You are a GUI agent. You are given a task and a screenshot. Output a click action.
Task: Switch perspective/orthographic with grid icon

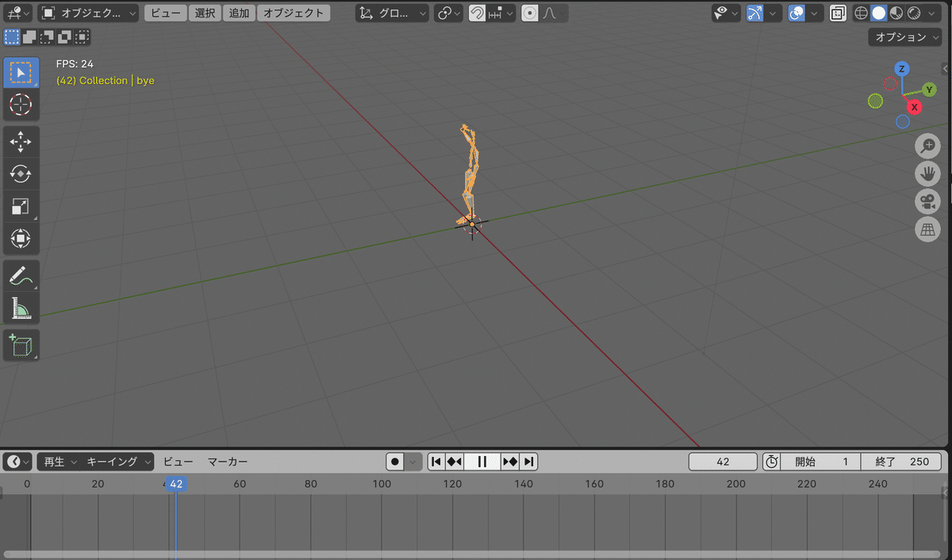[927, 229]
